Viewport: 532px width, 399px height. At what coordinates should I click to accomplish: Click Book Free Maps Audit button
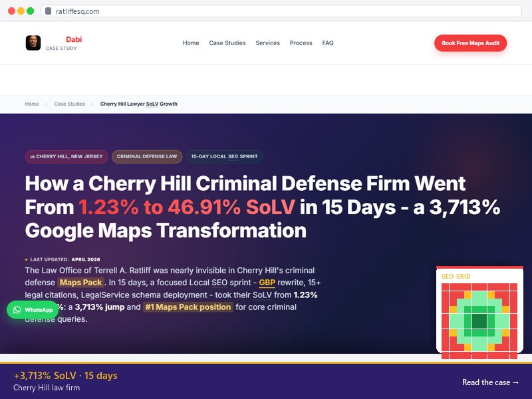[x=471, y=43]
